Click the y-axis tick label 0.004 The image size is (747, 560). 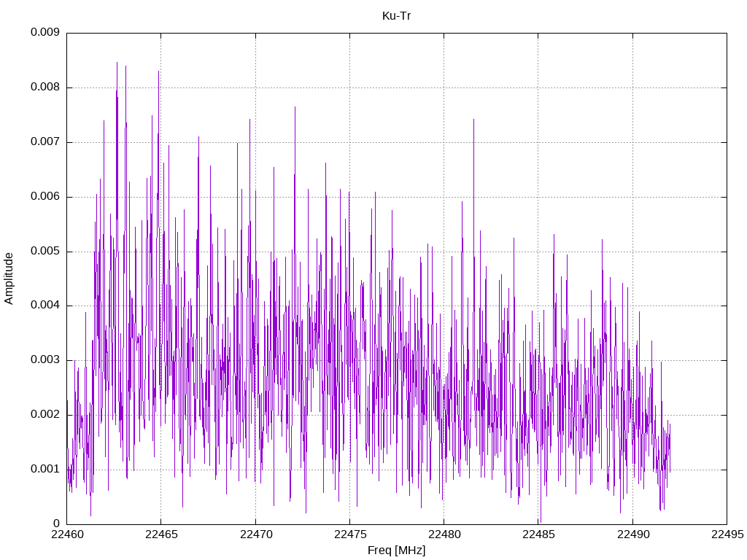pos(45,306)
